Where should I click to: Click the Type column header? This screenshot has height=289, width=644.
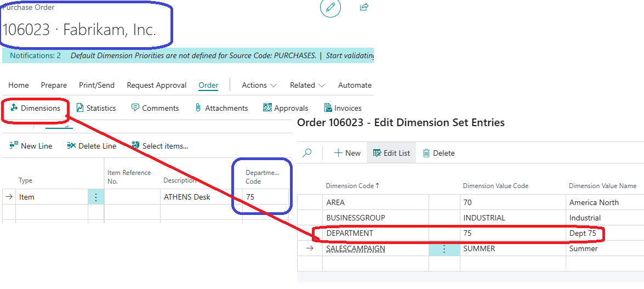[25, 180]
